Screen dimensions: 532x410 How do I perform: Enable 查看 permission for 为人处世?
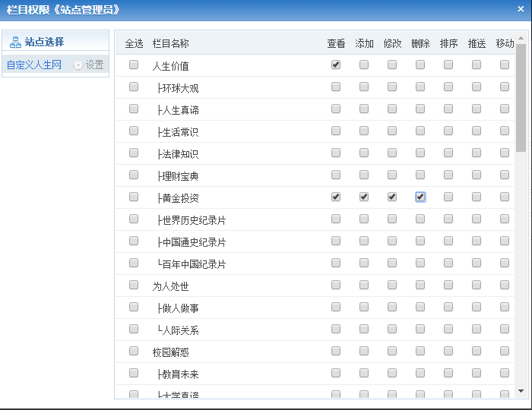point(336,285)
